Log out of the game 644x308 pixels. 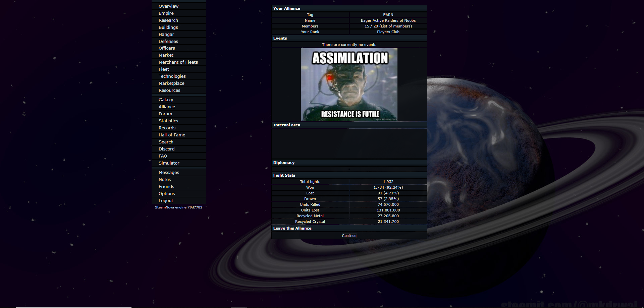pos(166,201)
